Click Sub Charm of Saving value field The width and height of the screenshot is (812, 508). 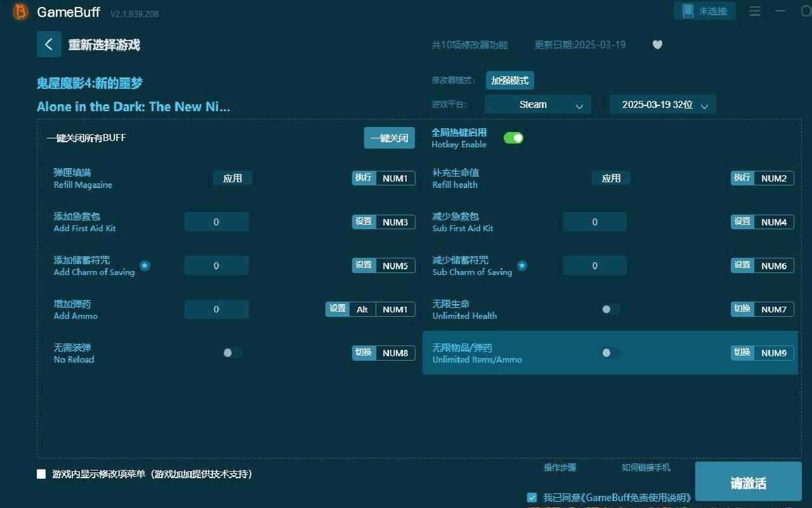coord(594,265)
